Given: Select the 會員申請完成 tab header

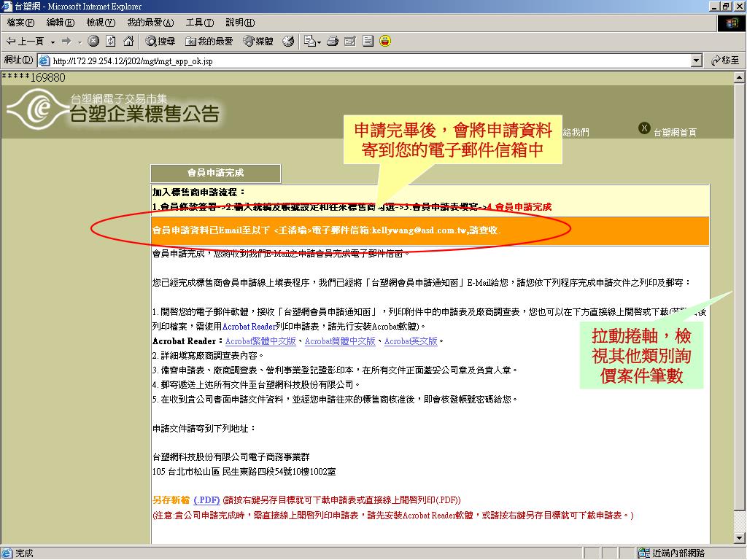Looking at the screenshot, I should tap(216, 173).
